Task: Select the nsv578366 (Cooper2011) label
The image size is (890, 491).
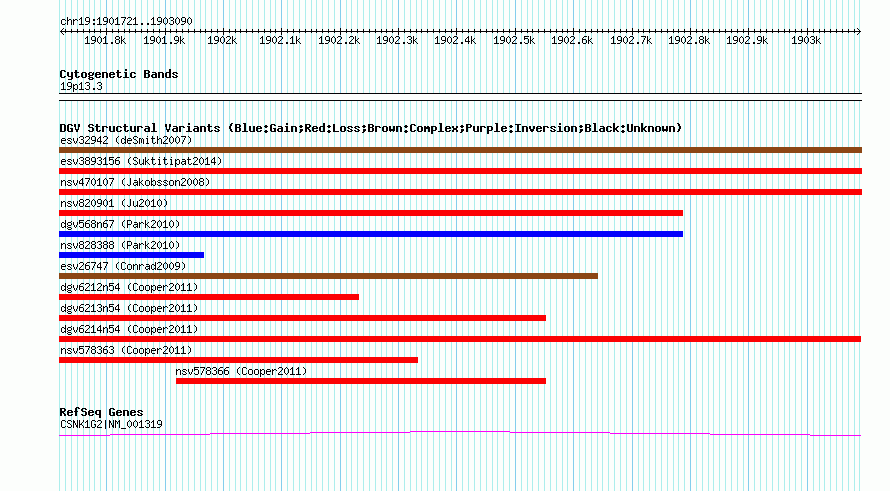Action: pyautogui.click(x=241, y=371)
